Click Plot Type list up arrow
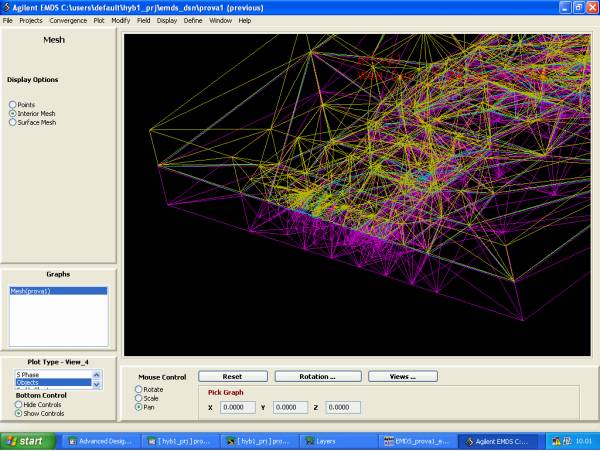 tap(97, 374)
